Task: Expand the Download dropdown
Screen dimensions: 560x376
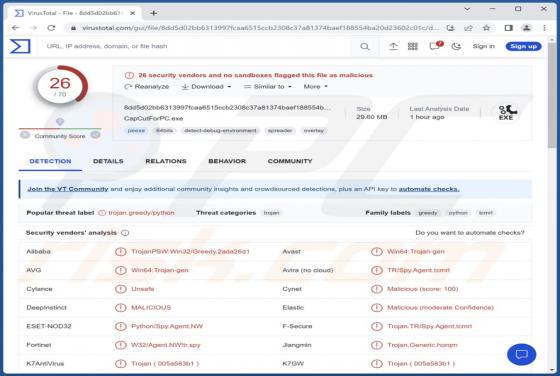Action: pos(206,87)
